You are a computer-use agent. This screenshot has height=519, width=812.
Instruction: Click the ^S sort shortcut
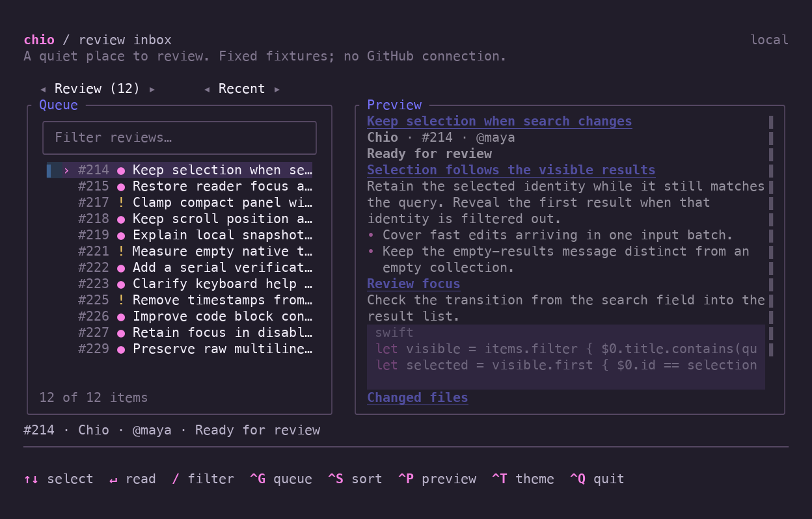355,479
